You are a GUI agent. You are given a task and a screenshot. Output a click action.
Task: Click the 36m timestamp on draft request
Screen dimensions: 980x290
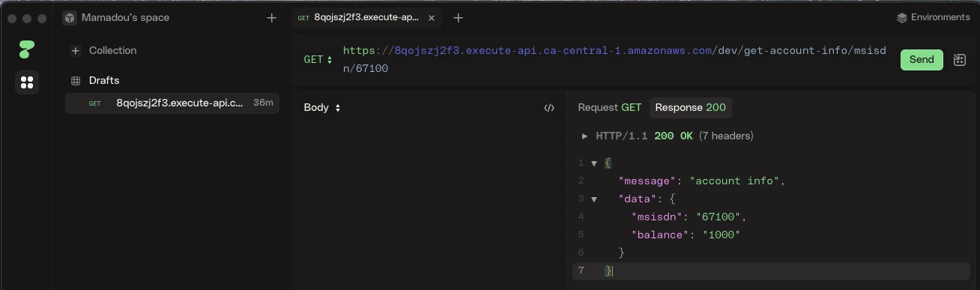pyautogui.click(x=263, y=103)
